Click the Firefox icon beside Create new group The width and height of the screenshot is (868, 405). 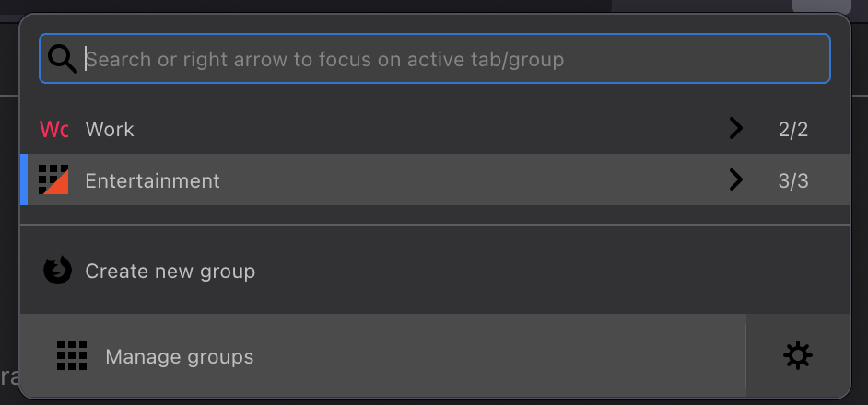tap(57, 271)
